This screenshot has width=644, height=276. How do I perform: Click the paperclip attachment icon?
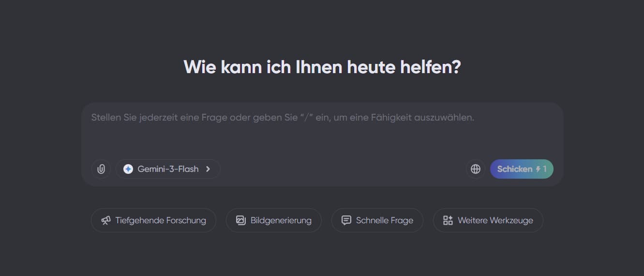(x=101, y=169)
